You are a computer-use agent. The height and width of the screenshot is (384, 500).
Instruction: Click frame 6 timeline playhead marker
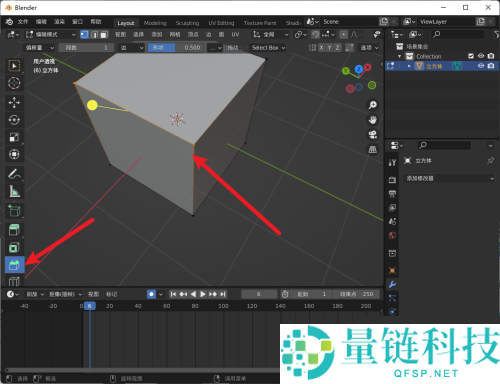coord(89,306)
